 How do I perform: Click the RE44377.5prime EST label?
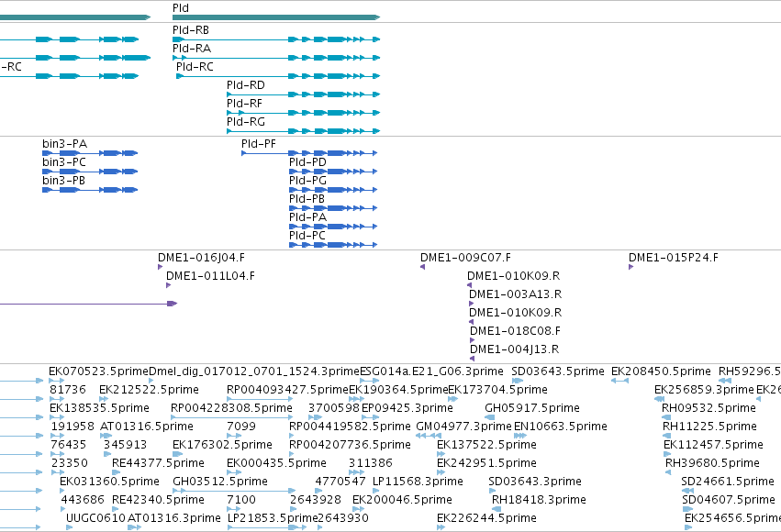[x=158, y=464]
